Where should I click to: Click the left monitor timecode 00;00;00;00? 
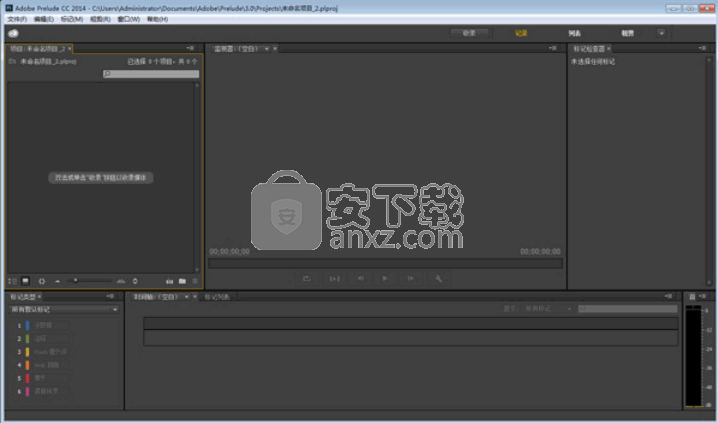pos(229,251)
